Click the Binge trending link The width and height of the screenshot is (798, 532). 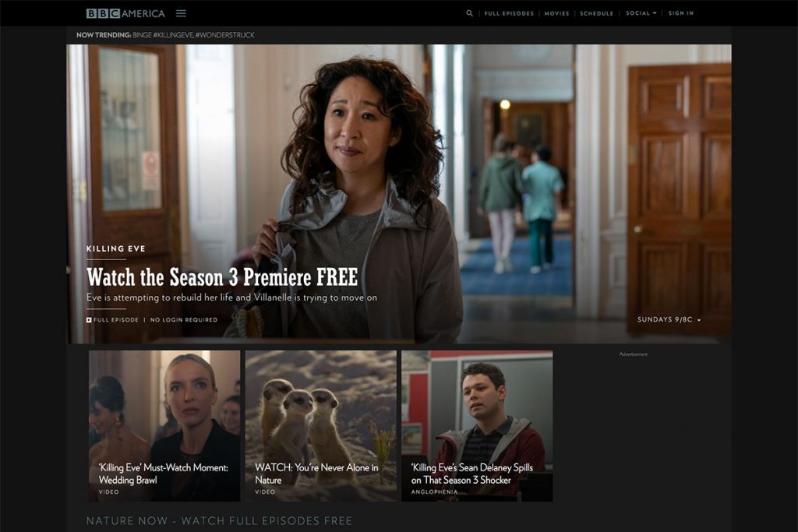(142, 35)
